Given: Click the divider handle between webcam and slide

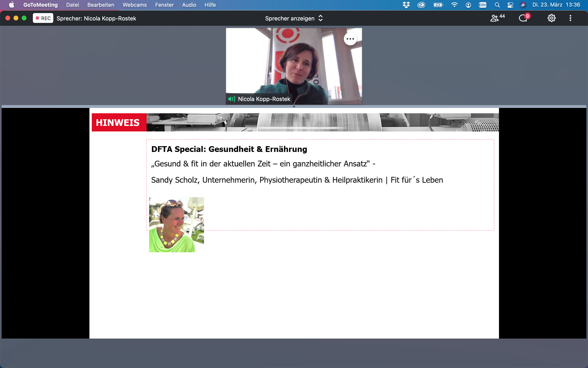Looking at the screenshot, I should pyautogui.click(x=294, y=106).
